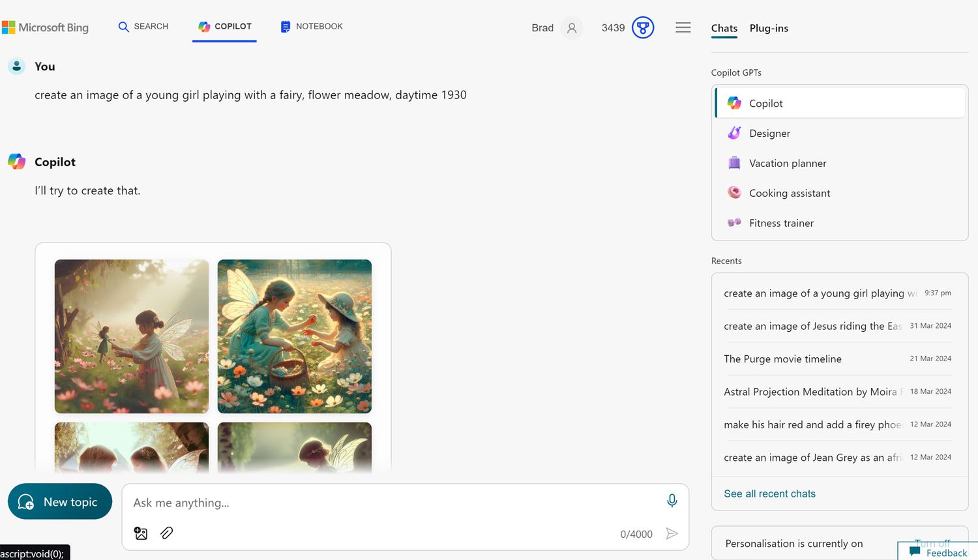This screenshot has height=560, width=978.
Task: Open the girl with basket fairy image
Action: coord(294,336)
